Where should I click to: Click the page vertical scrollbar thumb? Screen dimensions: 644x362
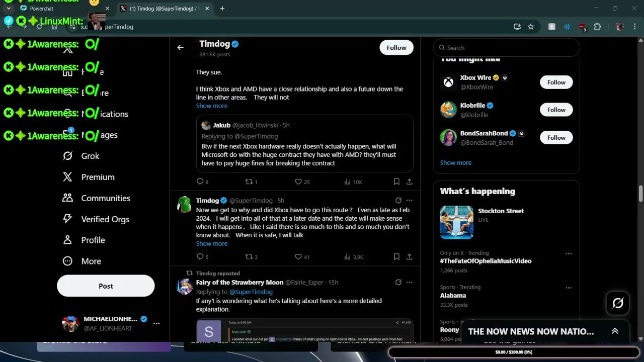click(640, 193)
